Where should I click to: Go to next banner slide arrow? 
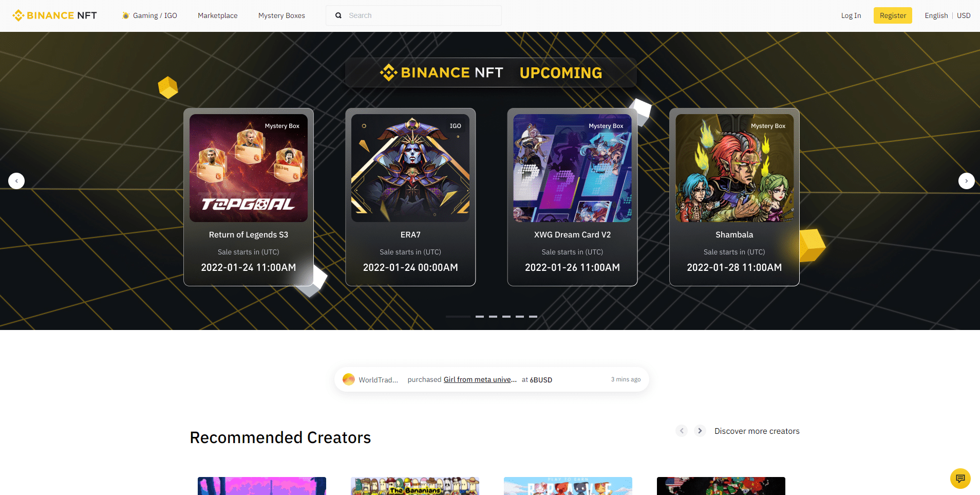[x=966, y=181]
